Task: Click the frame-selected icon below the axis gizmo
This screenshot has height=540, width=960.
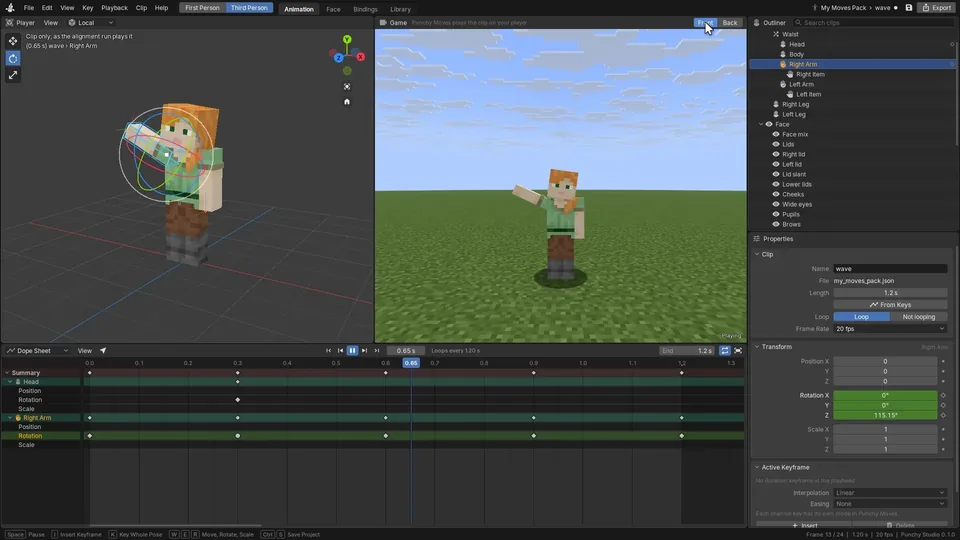Action: 347,87
